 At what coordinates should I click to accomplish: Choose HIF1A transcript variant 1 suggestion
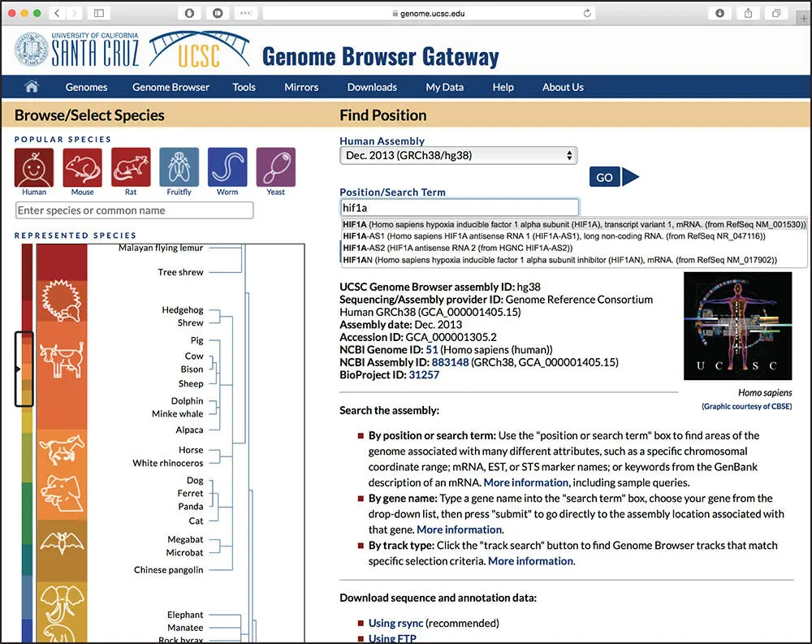tap(574, 224)
